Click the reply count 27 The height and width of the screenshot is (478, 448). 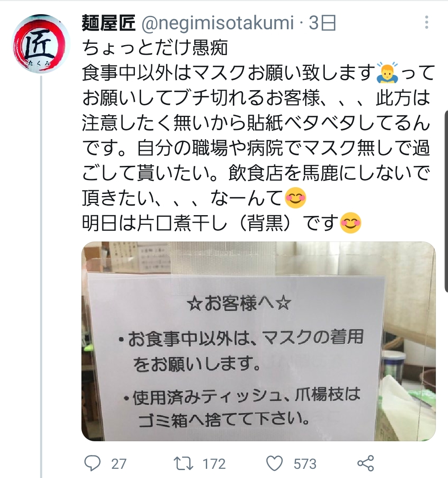[x=119, y=464]
